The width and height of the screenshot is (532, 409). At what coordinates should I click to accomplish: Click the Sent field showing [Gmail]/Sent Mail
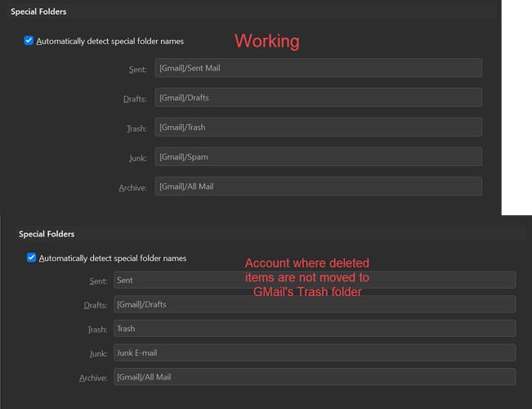pos(318,68)
